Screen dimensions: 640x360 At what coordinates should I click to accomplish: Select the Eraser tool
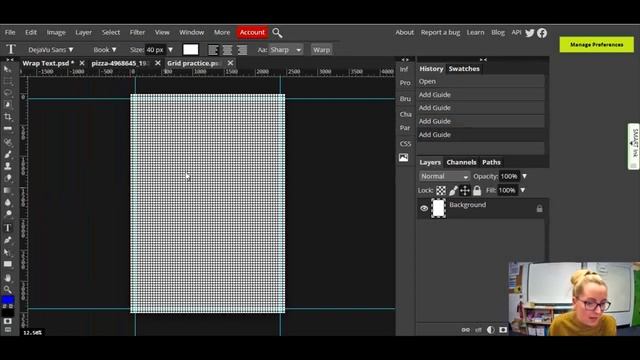tap(7, 178)
